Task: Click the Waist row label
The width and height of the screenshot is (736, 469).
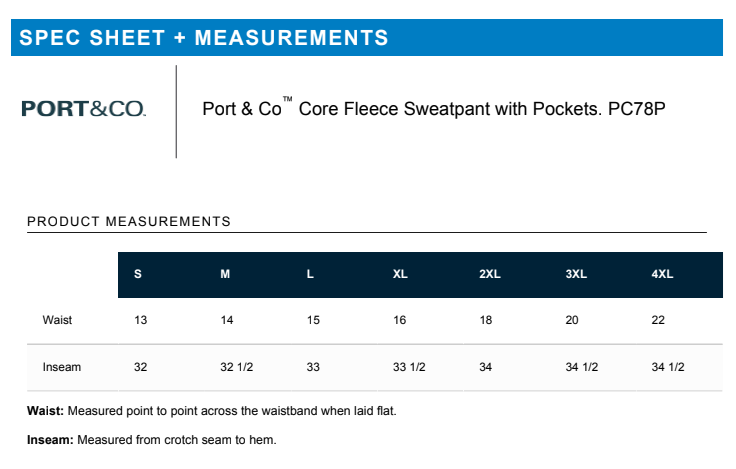Action: (x=57, y=320)
